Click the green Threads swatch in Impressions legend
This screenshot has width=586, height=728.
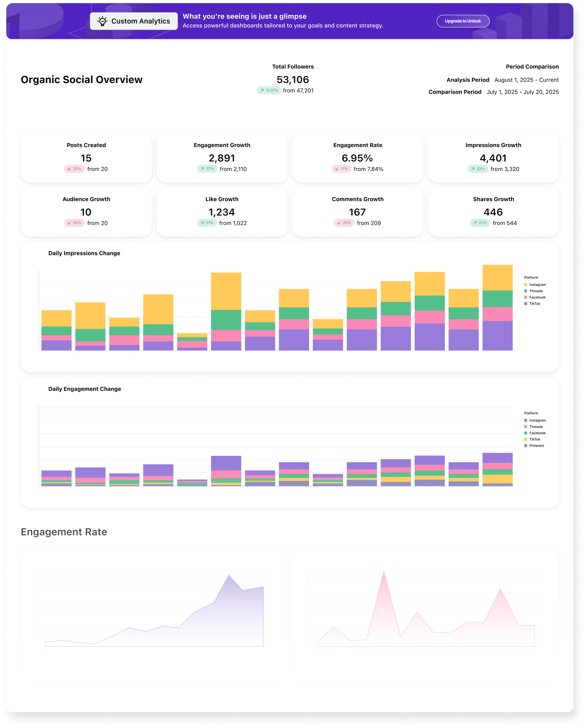pyautogui.click(x=525, y=291)
